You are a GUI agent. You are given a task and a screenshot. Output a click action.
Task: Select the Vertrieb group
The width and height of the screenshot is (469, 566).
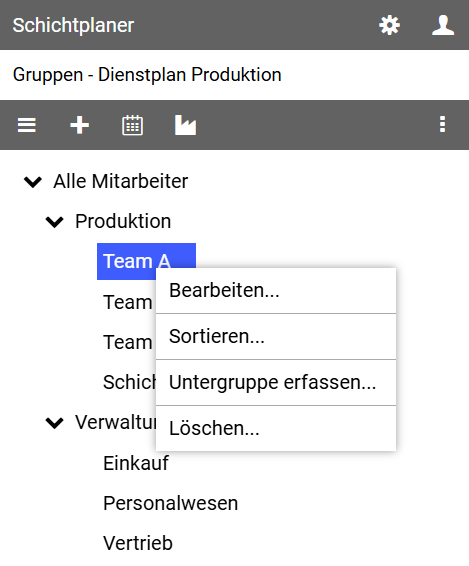click(x=138, y=543)
